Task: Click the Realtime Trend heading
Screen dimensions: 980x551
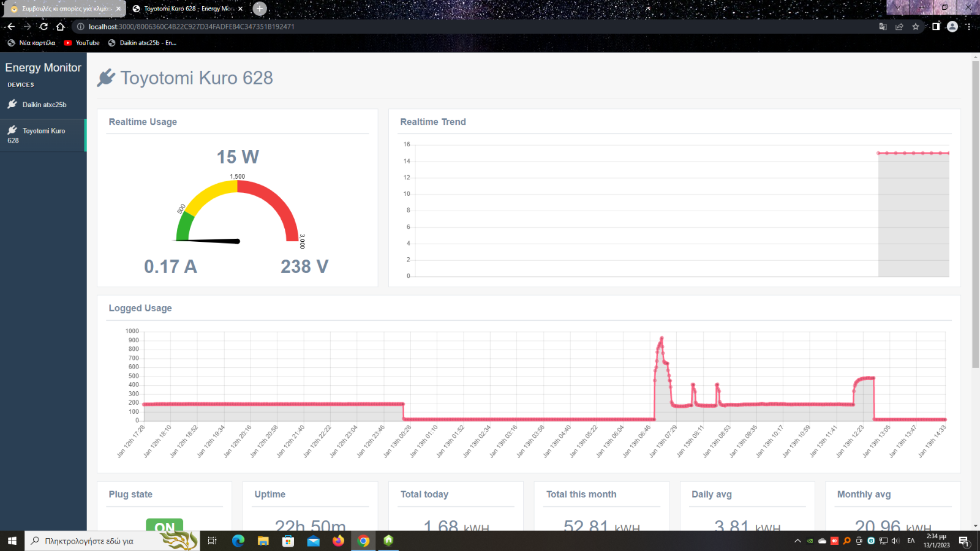Action: coord(433,122)
